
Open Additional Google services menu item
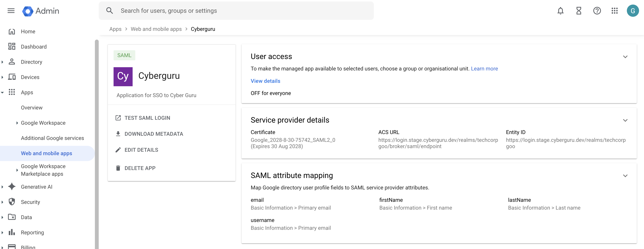click(52, 138)
